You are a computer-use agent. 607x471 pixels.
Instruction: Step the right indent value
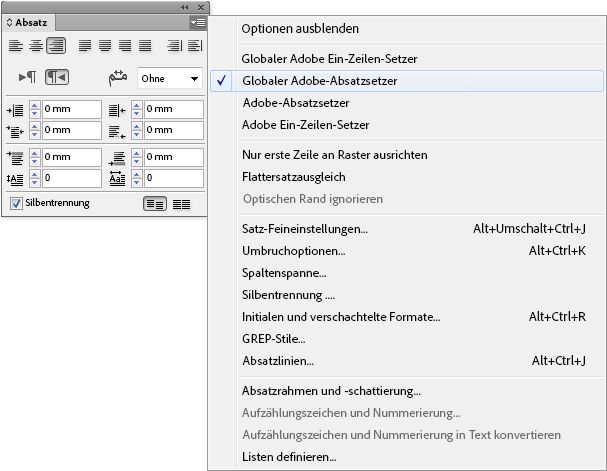click(137, 110)
